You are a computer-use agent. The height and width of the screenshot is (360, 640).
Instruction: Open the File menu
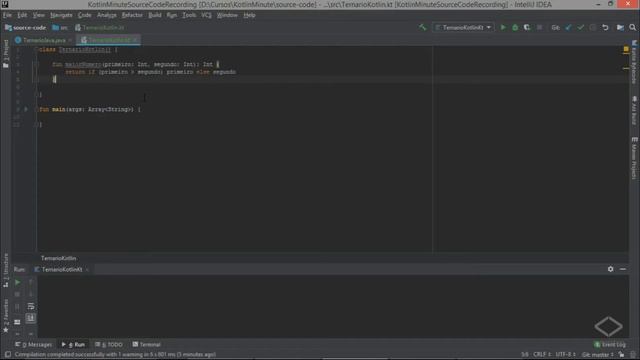[x=7, y=15]
